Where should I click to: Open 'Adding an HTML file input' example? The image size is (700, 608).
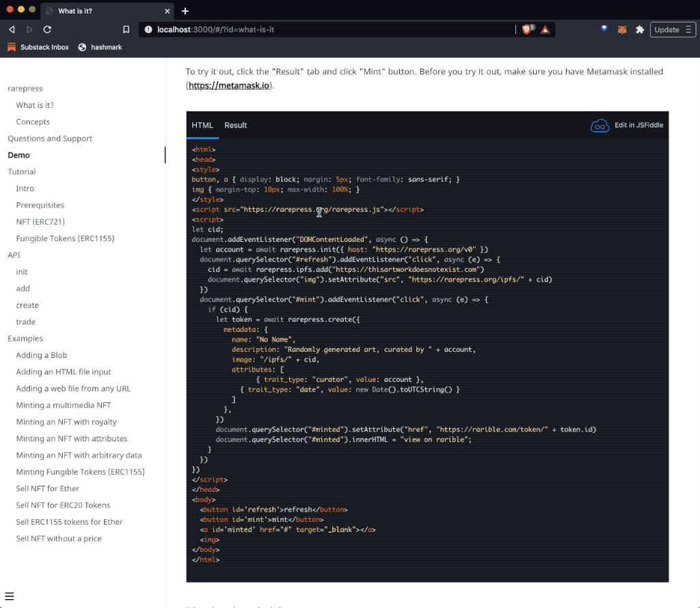pyautogui.click(x=64, y=372)
